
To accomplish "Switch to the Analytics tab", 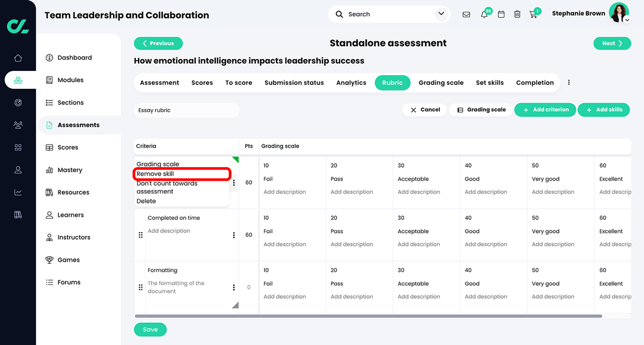I will tap(351, 82).
